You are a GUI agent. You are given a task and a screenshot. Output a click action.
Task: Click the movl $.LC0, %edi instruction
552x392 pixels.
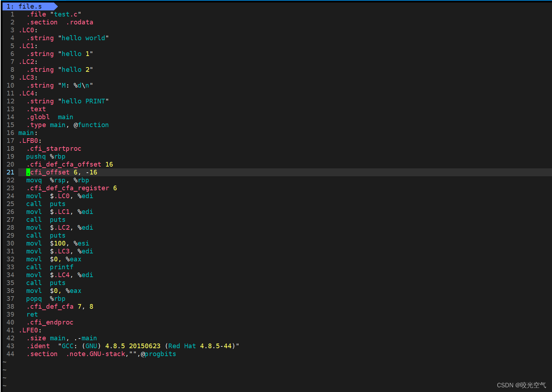(x=60, y=196)
